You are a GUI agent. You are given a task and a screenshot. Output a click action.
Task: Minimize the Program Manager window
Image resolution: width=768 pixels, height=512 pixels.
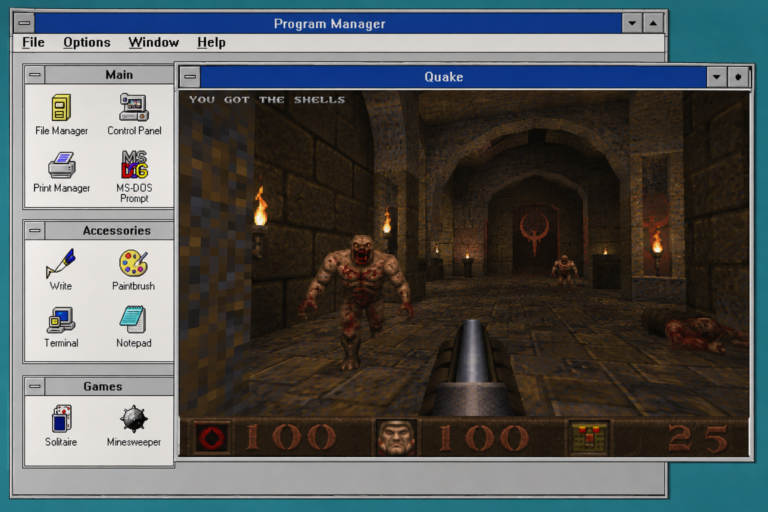632,23
